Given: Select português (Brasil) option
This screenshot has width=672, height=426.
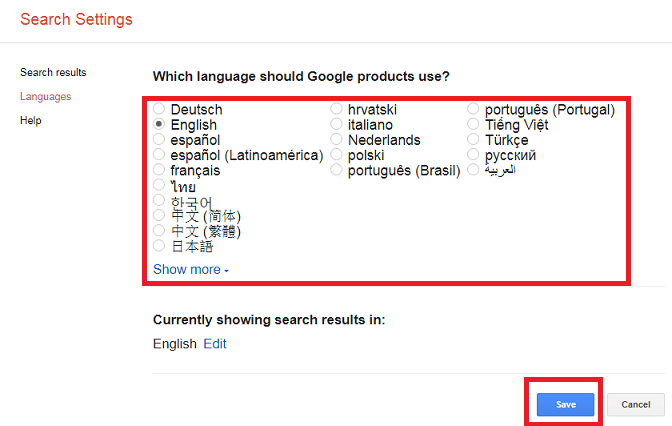Looking at the screenshot, I should (337, 171).
